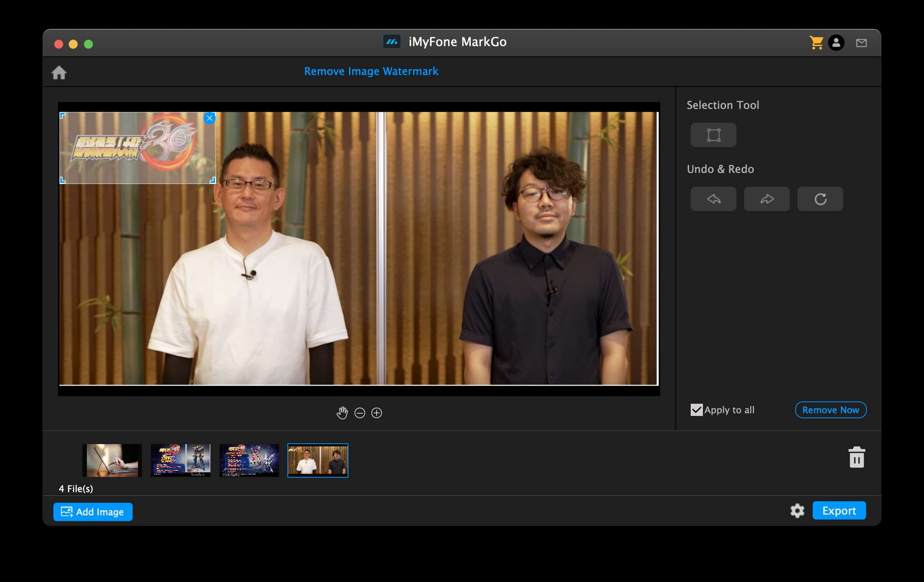Reset all changes with refresh icon
The image size is (924, 582).
point(820,199)
